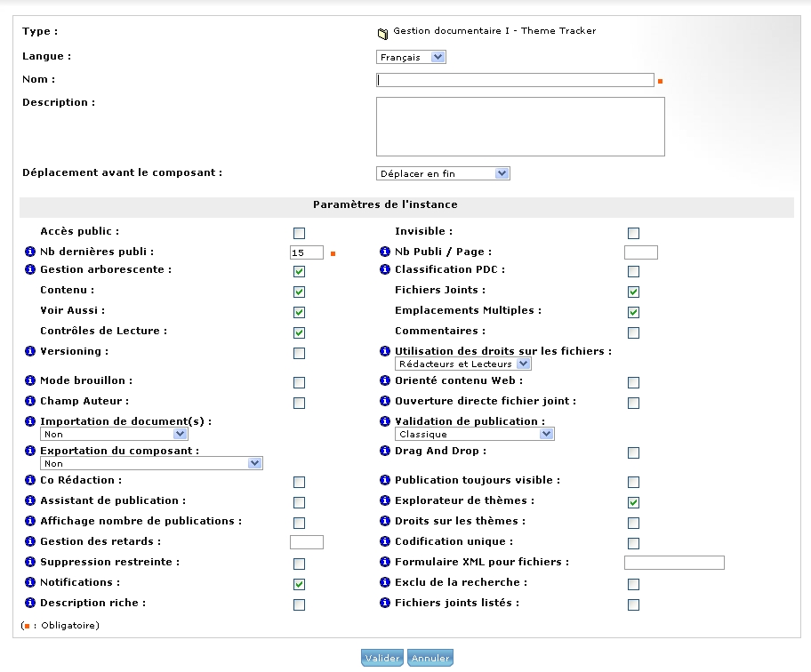
Task: Enable the Versioning checkbox
Action: coord(299,353)
